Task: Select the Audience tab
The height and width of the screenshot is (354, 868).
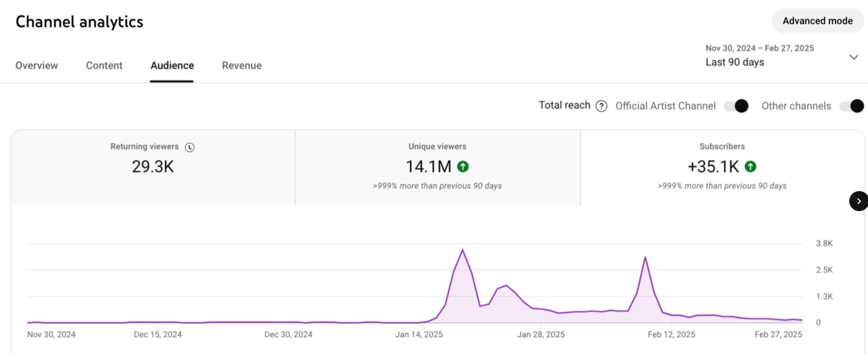Action: [x=172, y=65]
